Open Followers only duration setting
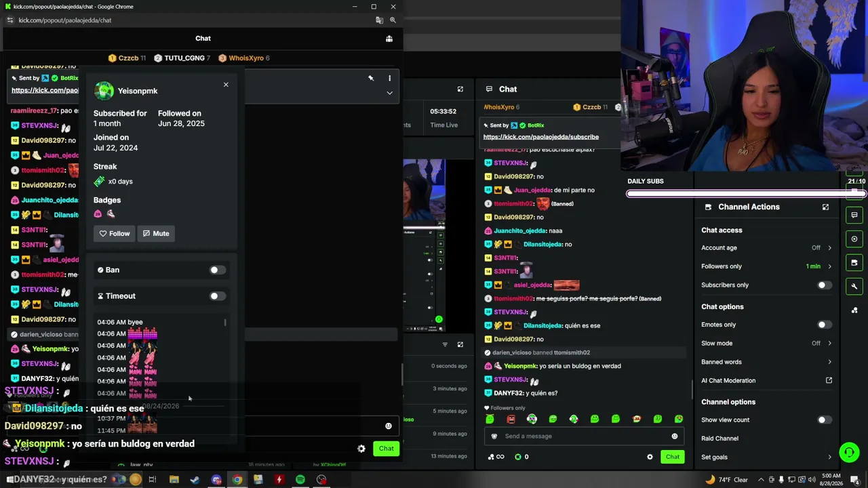This screenshot has height=488, width=868. [x=766, y=266]
